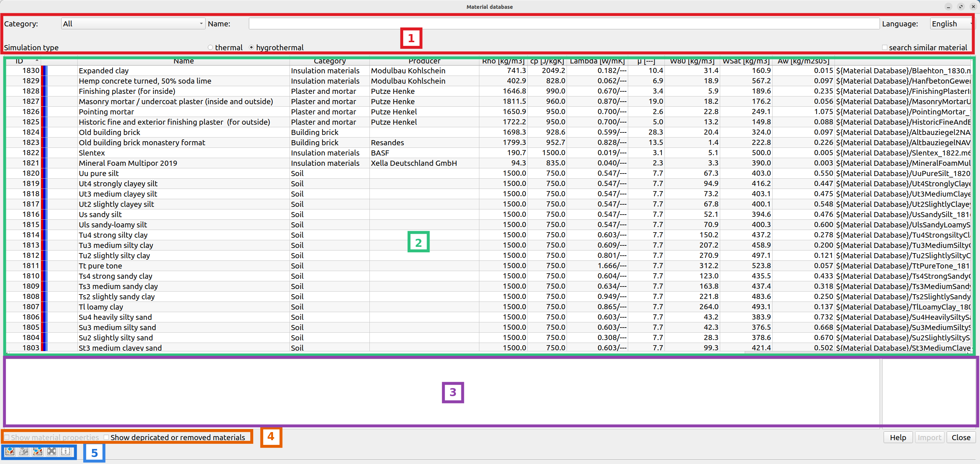The width and height of the screenshot is (980, 464).
Task: Click the new material cube icon
Action: point(10,451)
